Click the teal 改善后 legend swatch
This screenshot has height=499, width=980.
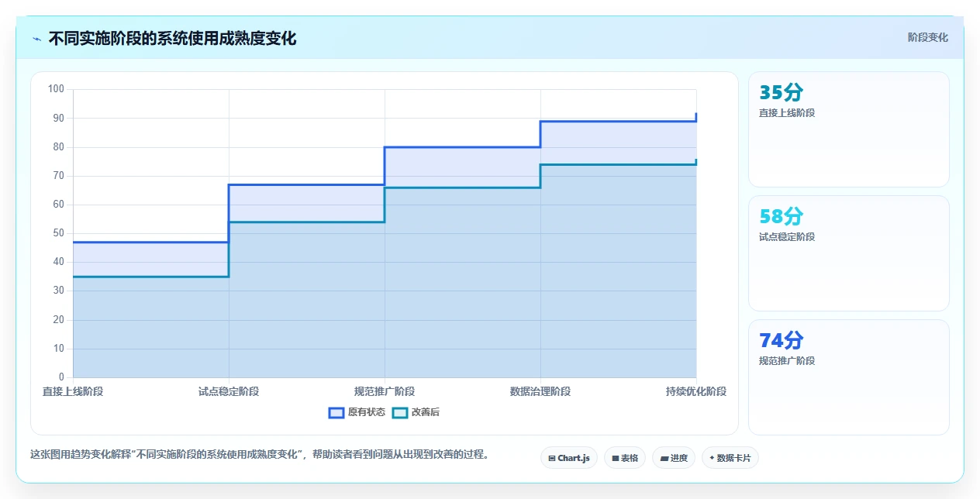400,412
